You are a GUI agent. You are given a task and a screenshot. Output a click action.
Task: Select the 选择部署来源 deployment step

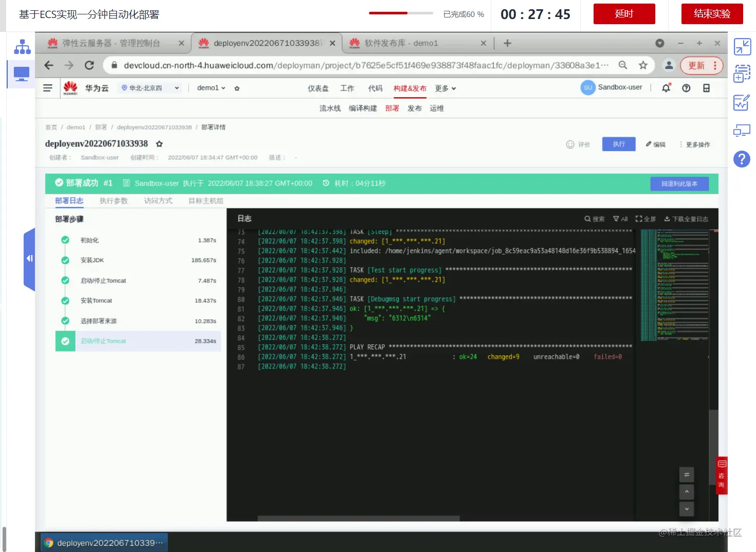click(138, 321)
